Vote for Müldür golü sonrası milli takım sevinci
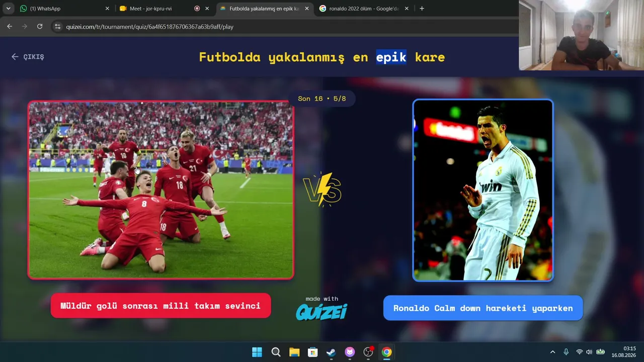 point(160,306)
